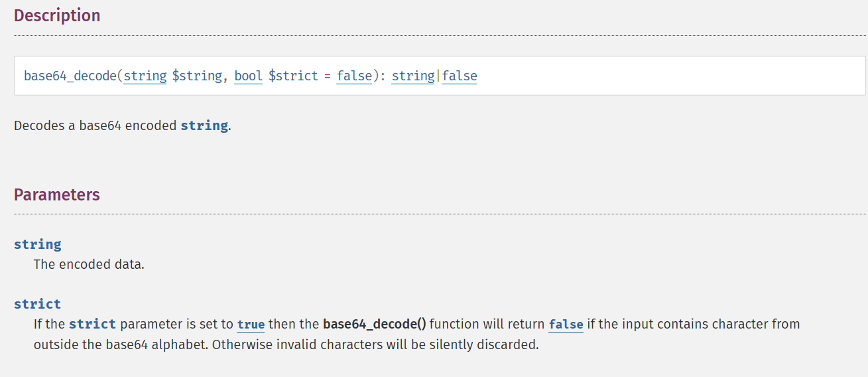
Task: Open the bool type link in signature
Action: [x=249, y=76]
